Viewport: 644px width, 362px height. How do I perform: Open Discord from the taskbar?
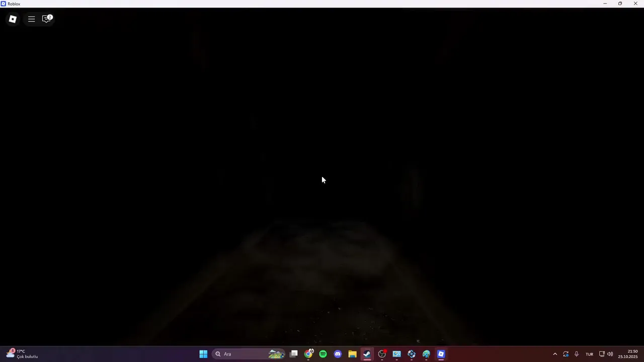[x=338, y=354]
